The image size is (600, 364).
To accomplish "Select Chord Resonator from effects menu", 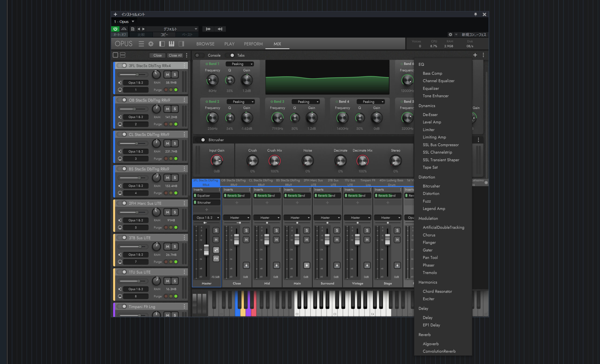I will [437, 291].
